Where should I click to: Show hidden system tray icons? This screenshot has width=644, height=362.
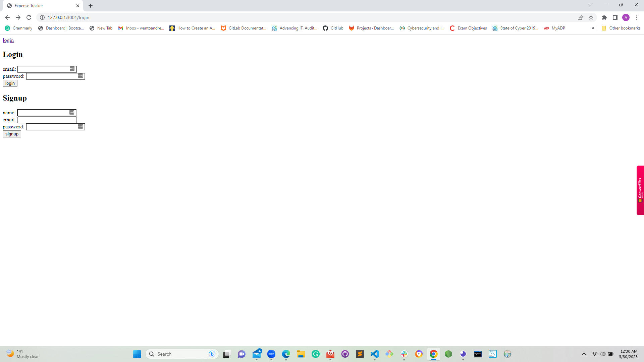(584, 354)
